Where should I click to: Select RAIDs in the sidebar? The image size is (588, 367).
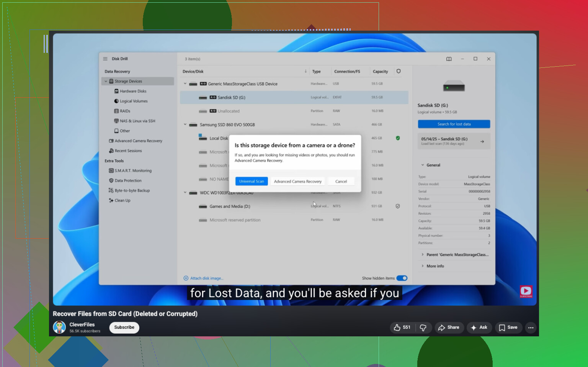click(122, 111)
